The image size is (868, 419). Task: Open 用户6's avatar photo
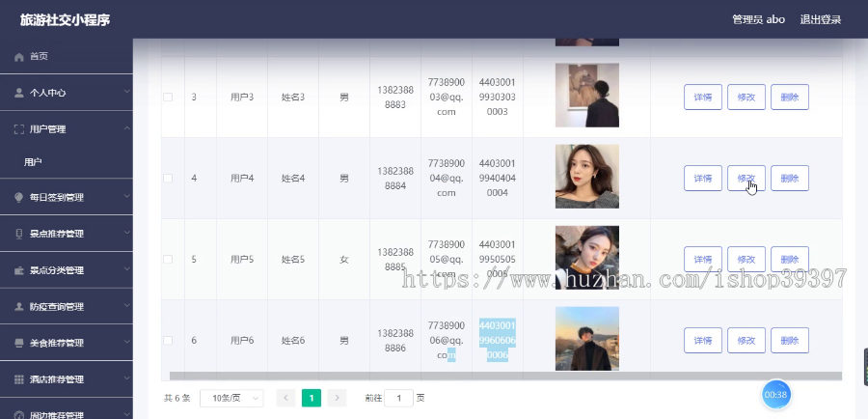tap(586, 339)
